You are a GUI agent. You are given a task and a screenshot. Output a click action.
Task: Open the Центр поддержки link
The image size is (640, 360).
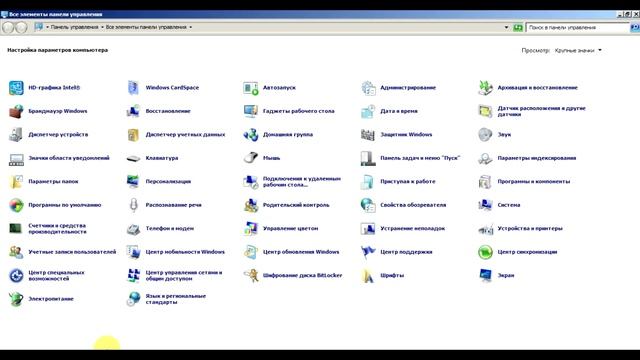tap(406, 252)
